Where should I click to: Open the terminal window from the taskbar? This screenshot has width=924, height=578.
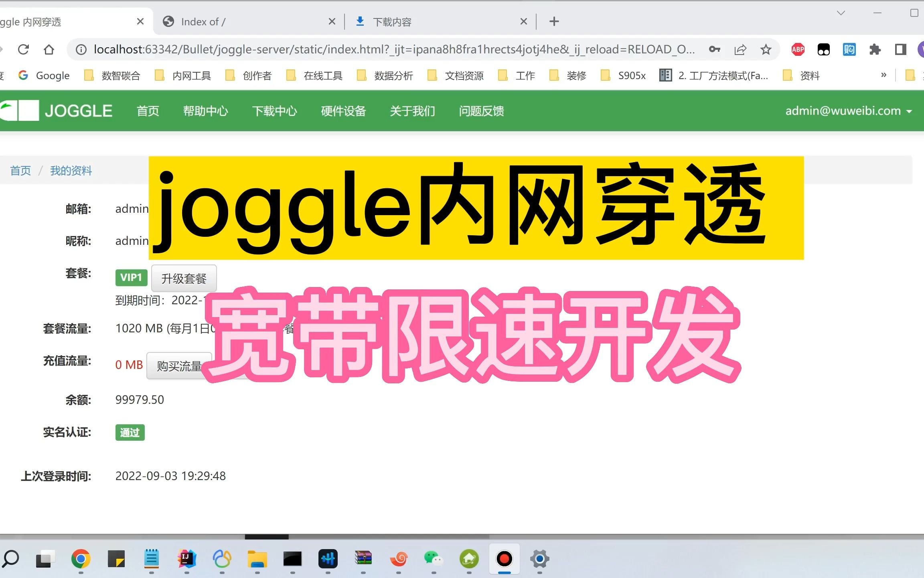tap(293, 559)
